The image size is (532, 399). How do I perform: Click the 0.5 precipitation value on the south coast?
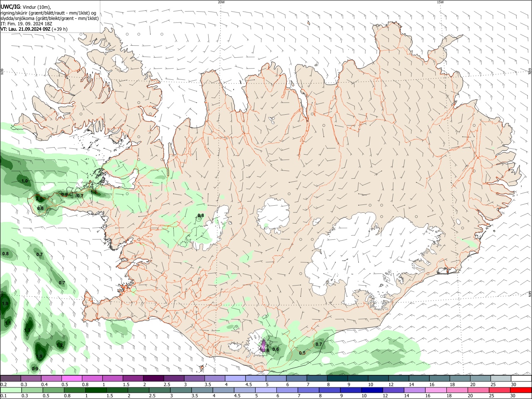(302, 353)
